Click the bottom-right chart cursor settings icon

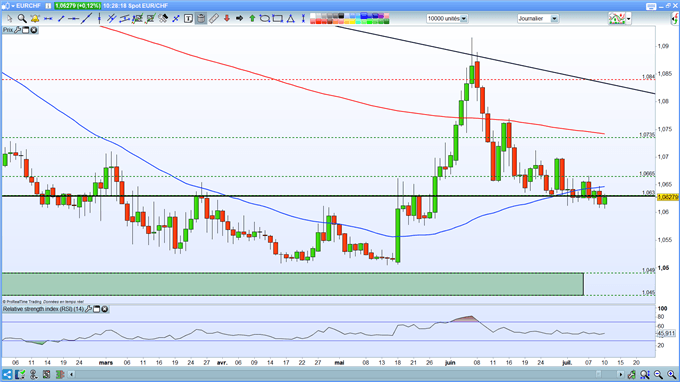pyautogui.click(x=632, y=374)
